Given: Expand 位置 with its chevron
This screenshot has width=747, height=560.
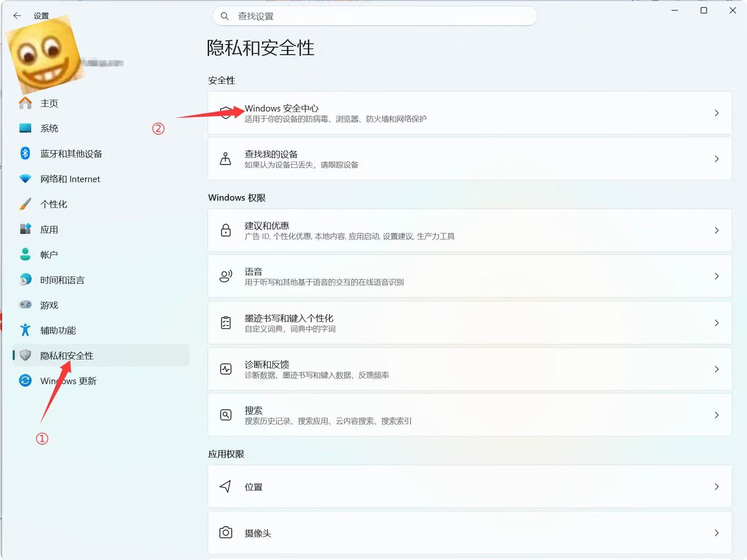Looking at the screenshot, I should 717,486.
